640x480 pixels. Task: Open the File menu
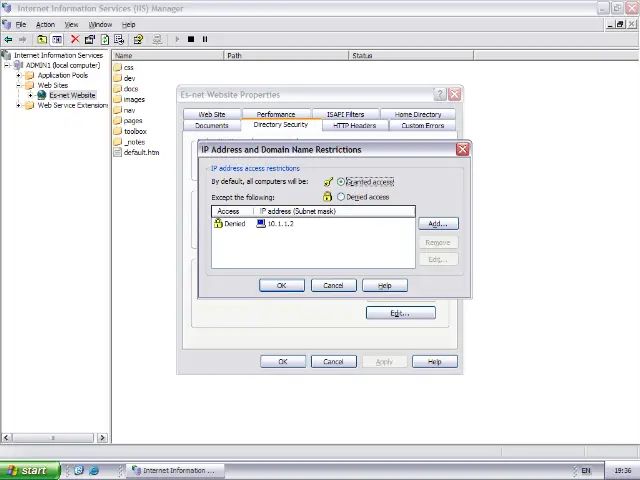[20, 24]
